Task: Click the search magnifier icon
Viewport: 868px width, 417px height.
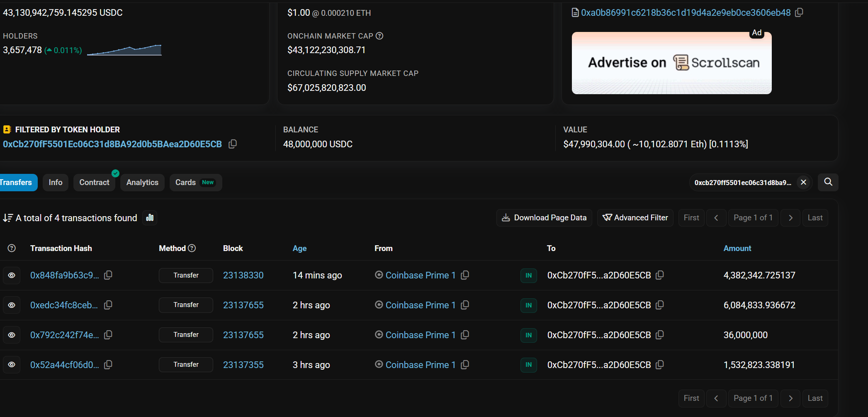Action: (x=828, y=182)
